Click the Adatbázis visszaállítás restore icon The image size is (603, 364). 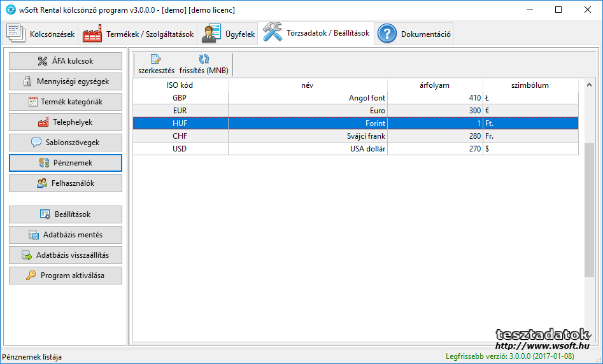pyautogui.click(x=27, y=255)
